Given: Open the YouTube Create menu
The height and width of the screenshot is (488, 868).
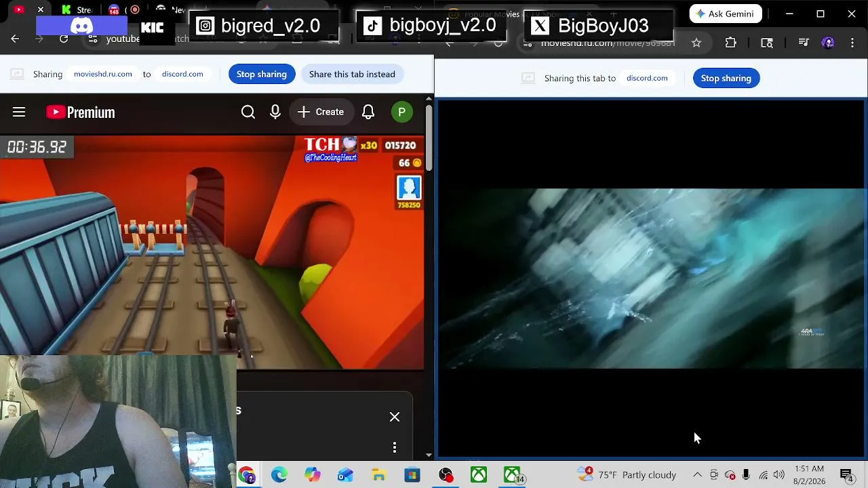Looking at the screenshot, I should click(x=321, y=112).
